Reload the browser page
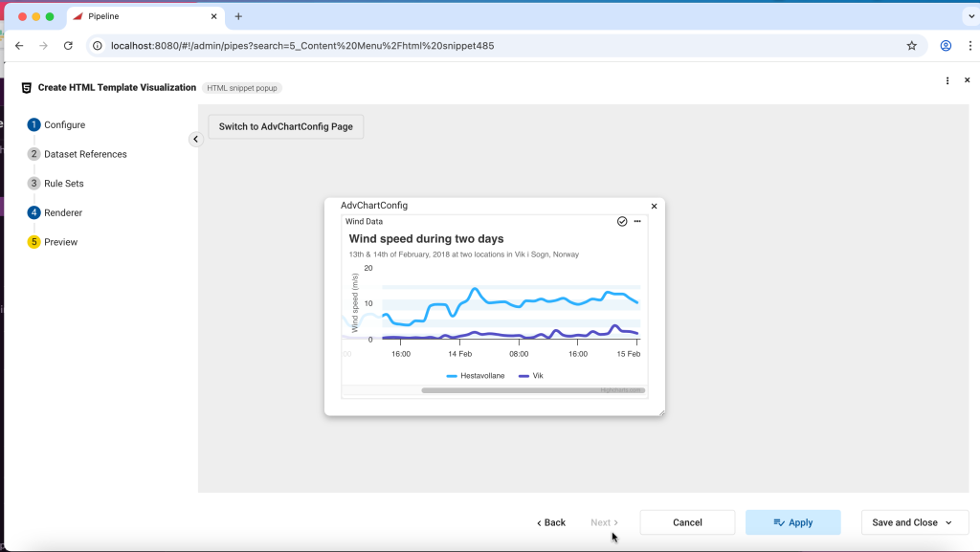The image size is (980, 552). point(68,45)
